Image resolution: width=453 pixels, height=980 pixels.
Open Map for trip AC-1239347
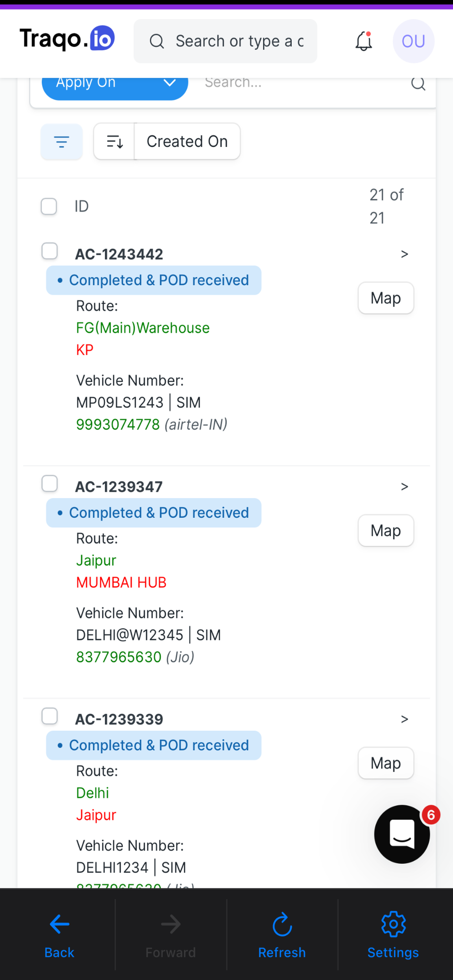[386, 530]
